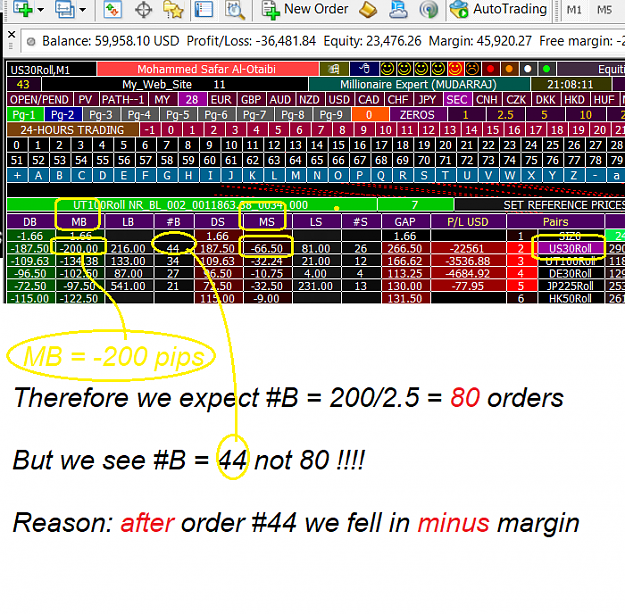
Task: Click SET REFERENCE PRICES button
Action: 542,205
